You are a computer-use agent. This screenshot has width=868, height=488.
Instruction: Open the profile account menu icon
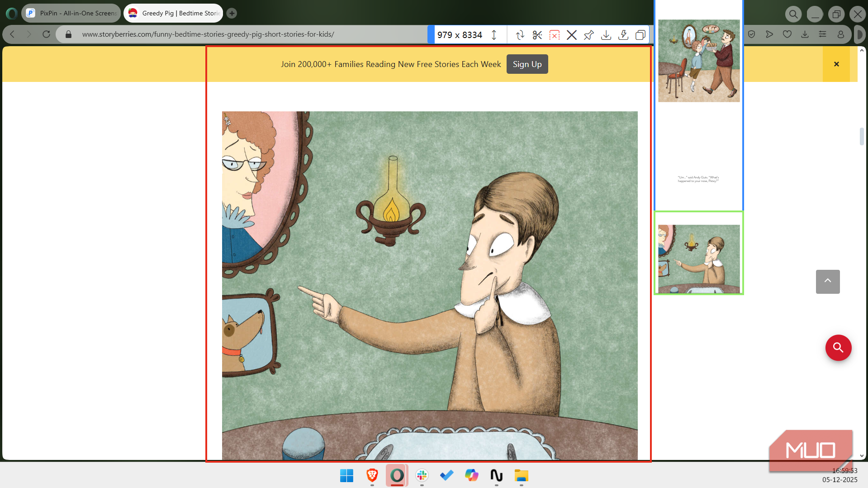(840, 34)
